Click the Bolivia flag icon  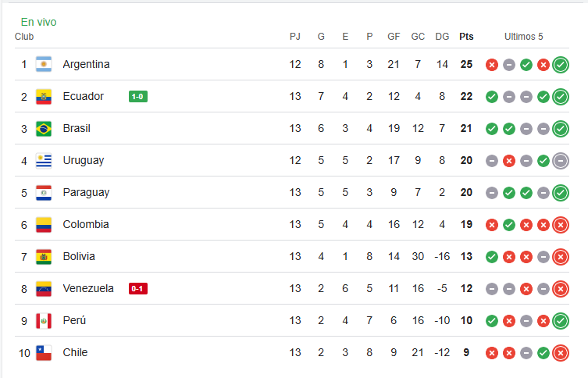[44, 257]
